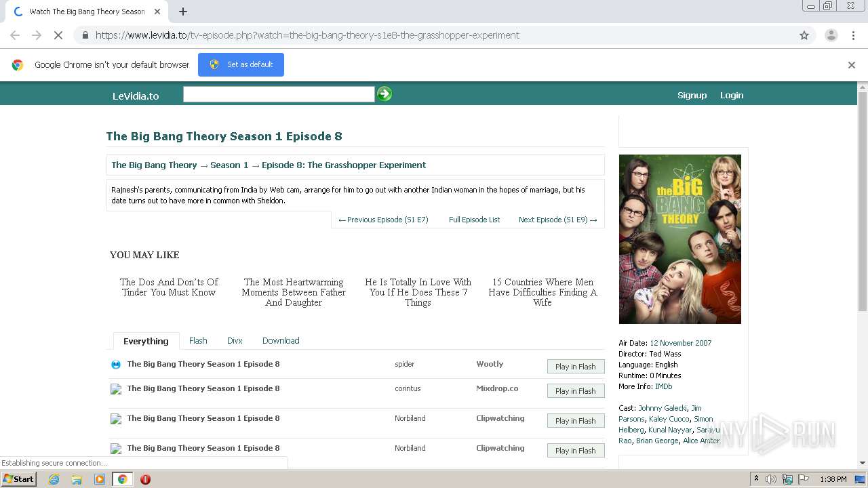The image size is (868, 488).
Task: Go to Next Episode (S1 E9)
Action: 558,220
